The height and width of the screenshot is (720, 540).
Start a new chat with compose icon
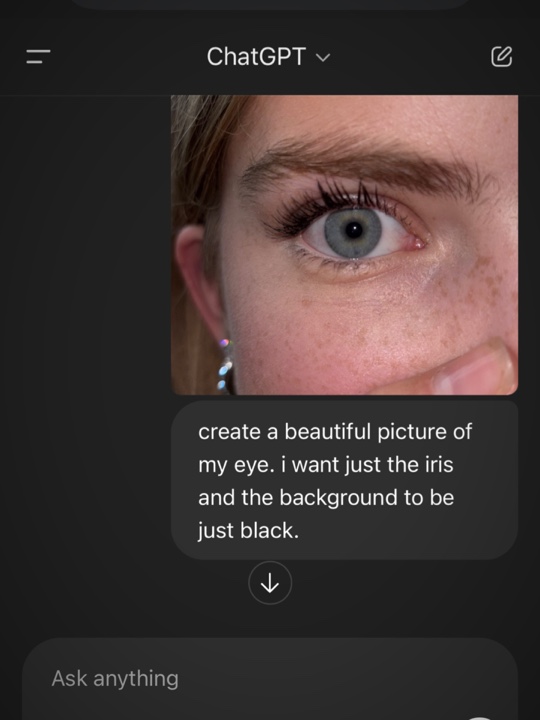click(x=501, y=56)
